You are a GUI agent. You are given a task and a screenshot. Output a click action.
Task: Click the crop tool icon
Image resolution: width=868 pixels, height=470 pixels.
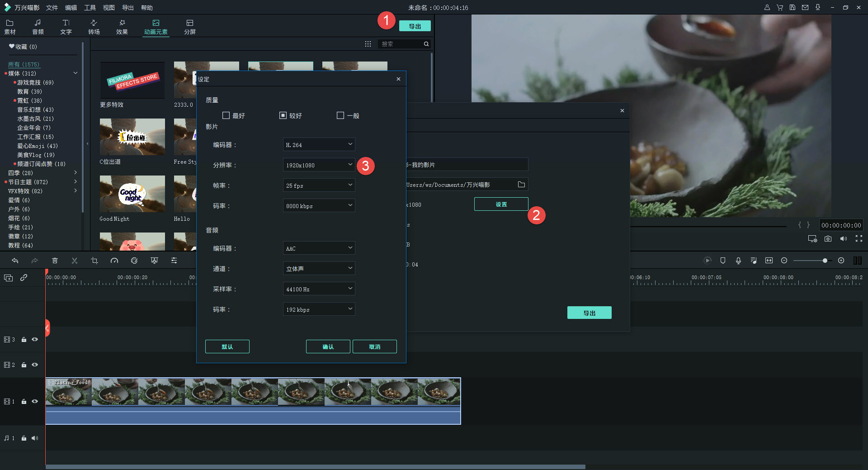pyautogui.click(x=94, y=261)
